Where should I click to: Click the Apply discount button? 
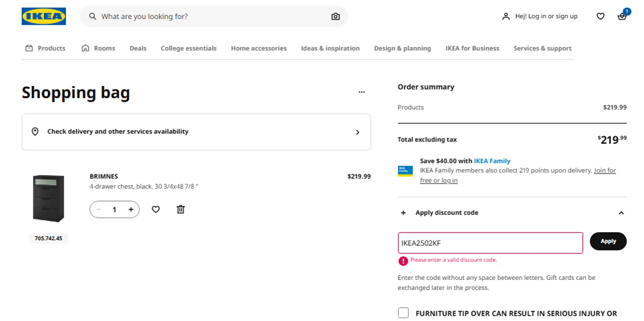[608, 241]
